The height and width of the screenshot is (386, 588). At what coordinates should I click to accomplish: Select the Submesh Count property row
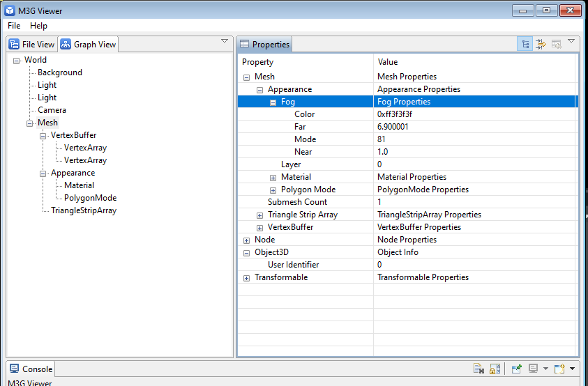click(408, 201)
